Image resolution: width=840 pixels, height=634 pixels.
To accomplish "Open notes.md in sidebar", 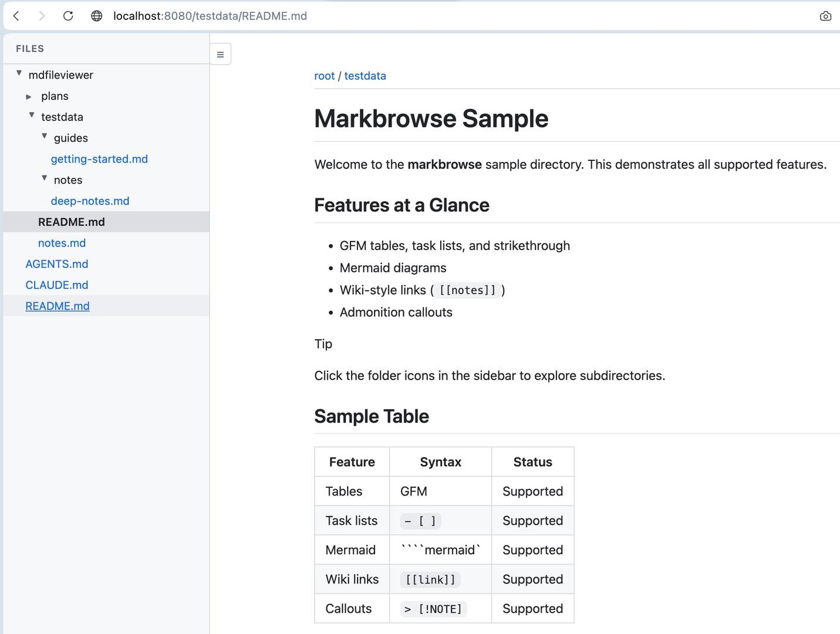I will [62, 243].
